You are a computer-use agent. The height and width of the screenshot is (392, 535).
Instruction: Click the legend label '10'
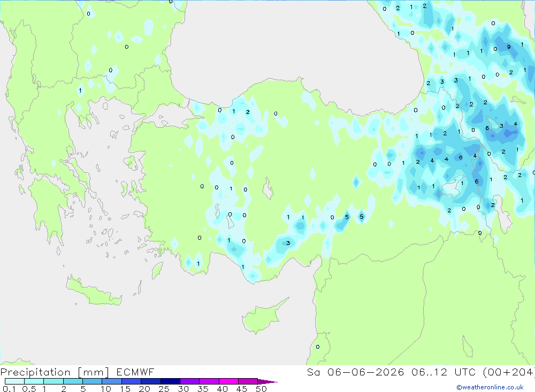click(106, 389)
